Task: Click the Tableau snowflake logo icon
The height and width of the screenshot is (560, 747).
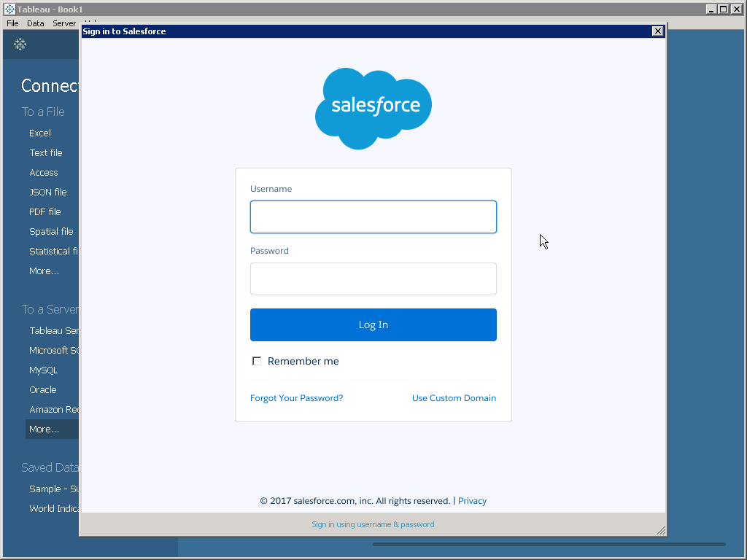Action: 20,44
